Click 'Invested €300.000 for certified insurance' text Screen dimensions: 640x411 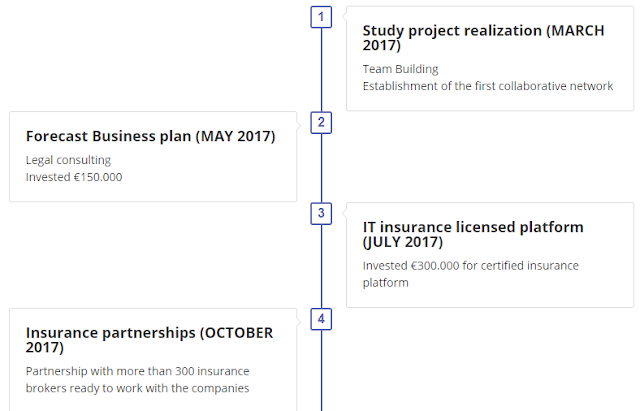(x=470, y=266)
